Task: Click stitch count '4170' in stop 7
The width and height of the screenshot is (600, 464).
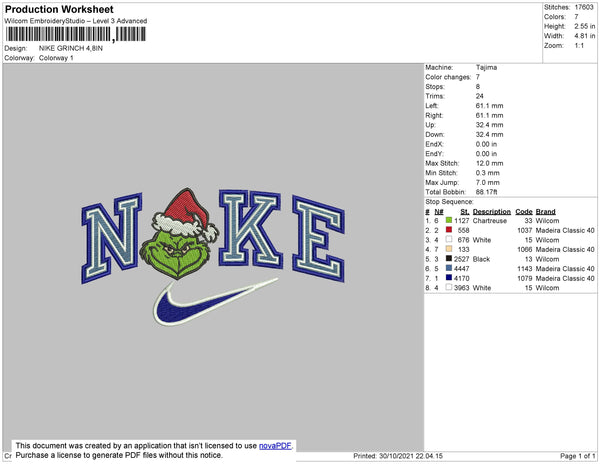Action: (461, 278)
